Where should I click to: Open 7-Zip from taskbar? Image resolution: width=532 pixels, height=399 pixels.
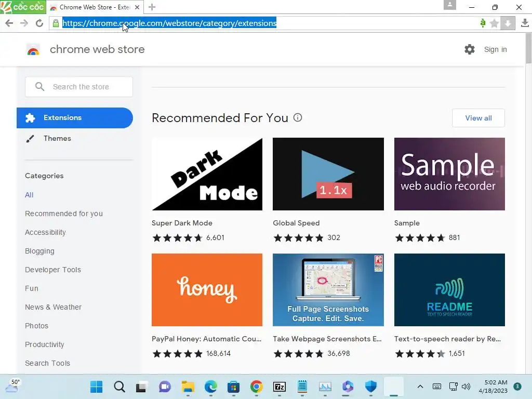279,387
